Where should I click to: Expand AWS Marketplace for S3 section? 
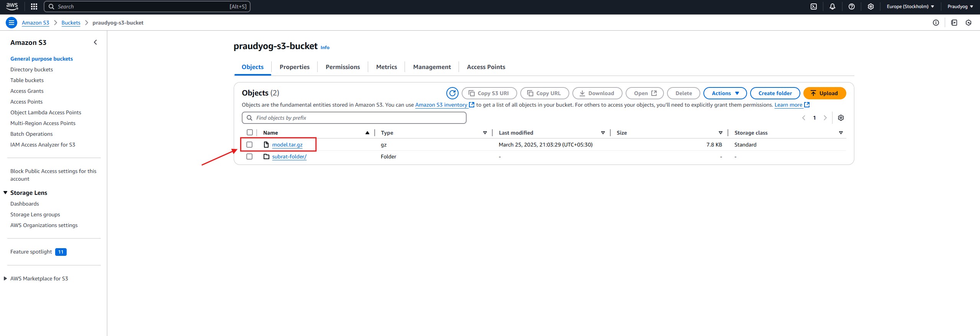5,278
